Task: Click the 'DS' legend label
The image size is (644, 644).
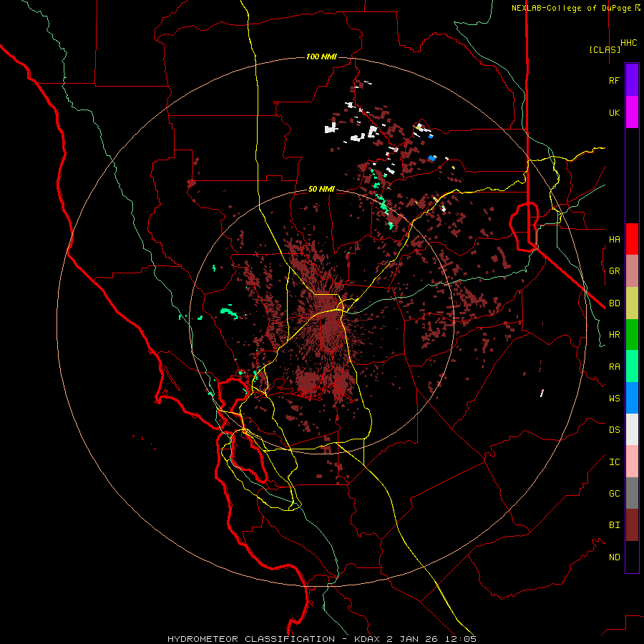Action: (x=614, y=429)
